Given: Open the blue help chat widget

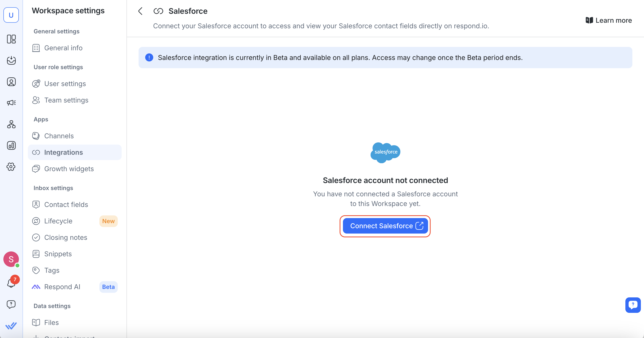Looking at the screenshot, I should click(633, 305).
